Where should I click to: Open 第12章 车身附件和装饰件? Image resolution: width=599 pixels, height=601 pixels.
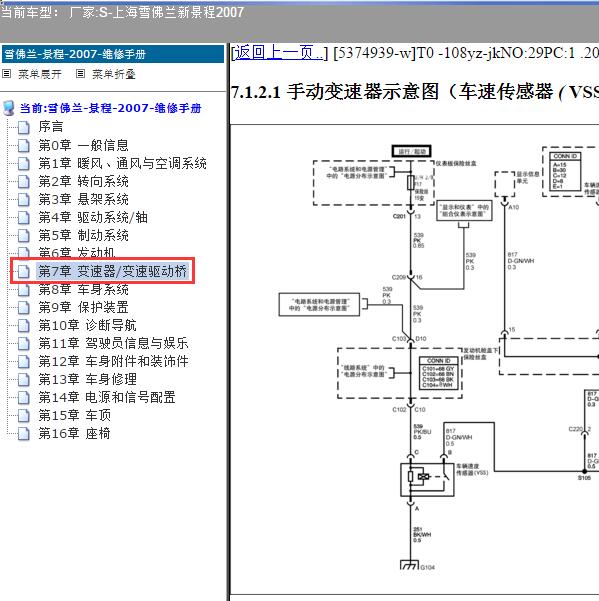(113, 361)
